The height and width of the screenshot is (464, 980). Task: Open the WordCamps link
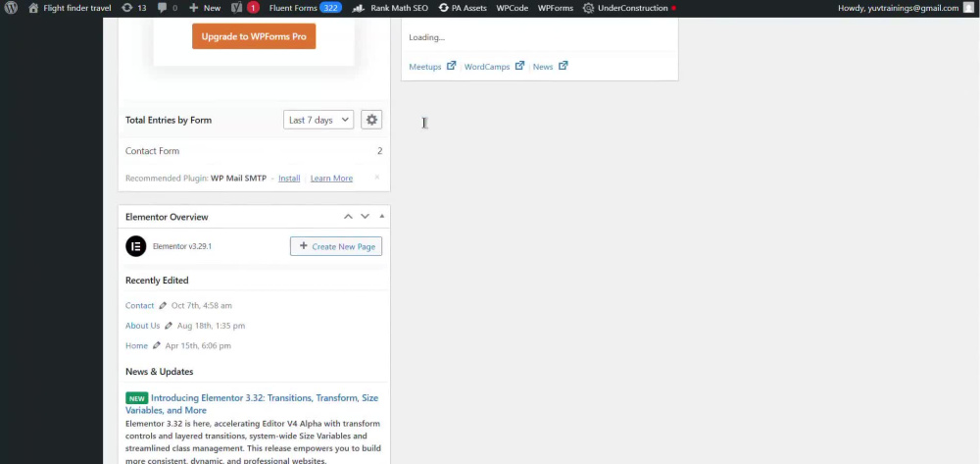[487, 67]
